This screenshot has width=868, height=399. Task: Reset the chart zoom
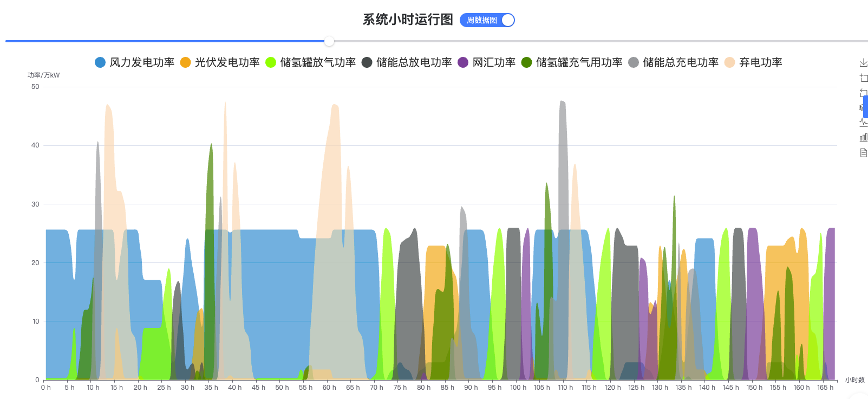coord(863,93)
